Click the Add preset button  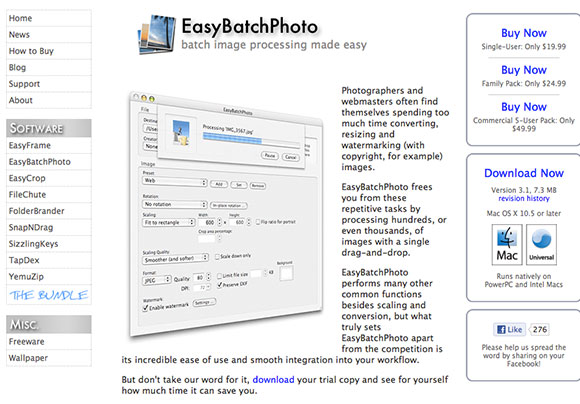[219, 184]
